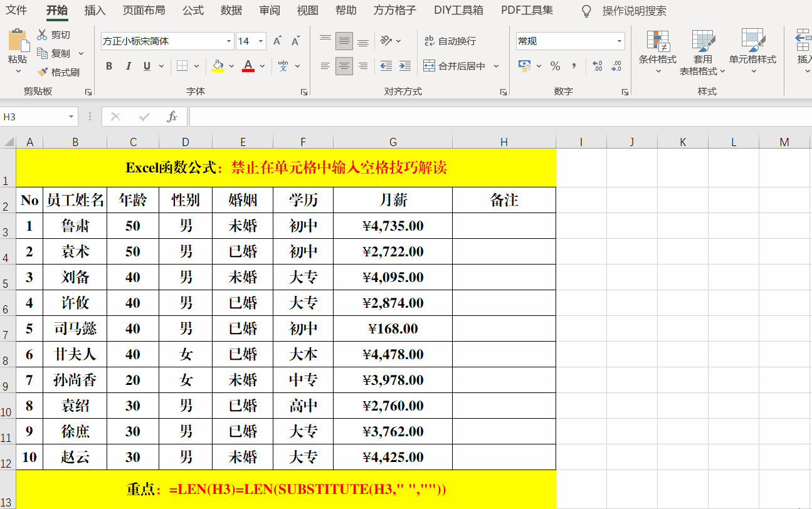Toggle bottom vertical alignment
The width and height of the screenshot is (812, 509).
[x=363, y=41]
